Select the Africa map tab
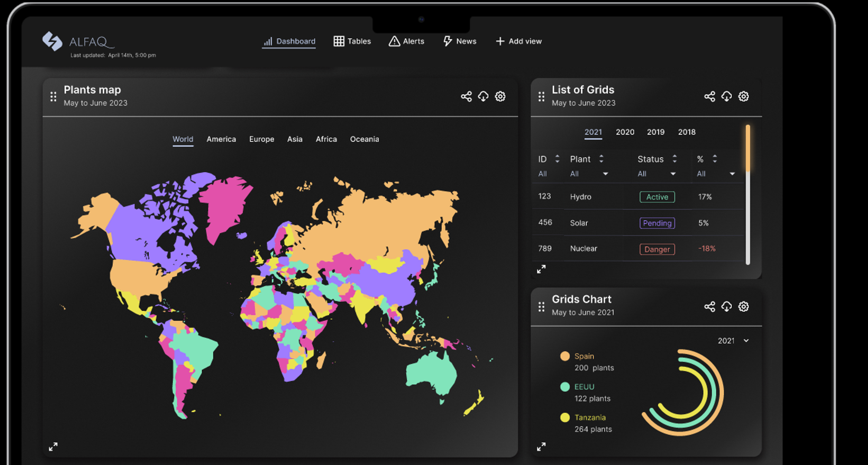This screenshot has width=868, height=465. point(326,139)
